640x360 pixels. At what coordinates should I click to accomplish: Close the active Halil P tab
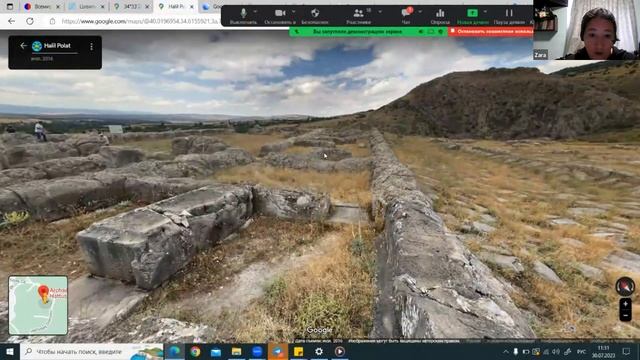point(191,7)
